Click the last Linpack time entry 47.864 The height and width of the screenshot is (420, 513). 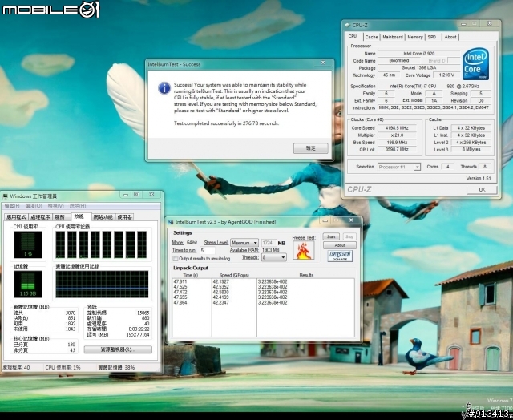(180, 302)
